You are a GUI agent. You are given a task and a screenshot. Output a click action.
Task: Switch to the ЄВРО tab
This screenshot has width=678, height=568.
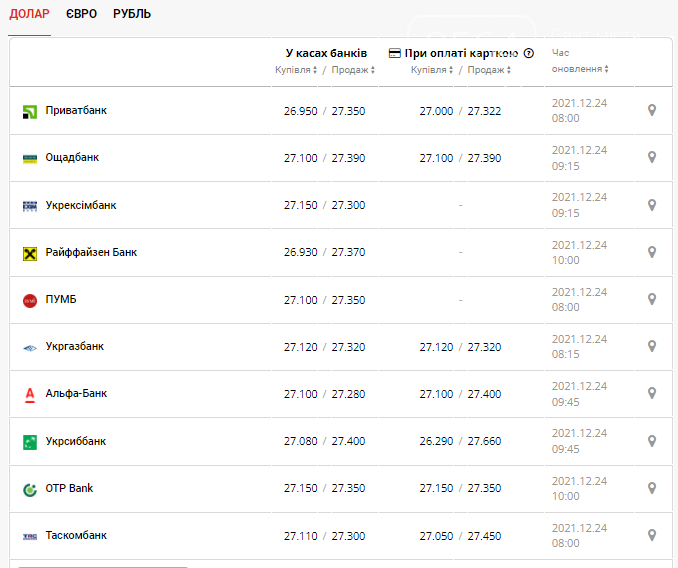pyautogui.click(x=81, y=14)
